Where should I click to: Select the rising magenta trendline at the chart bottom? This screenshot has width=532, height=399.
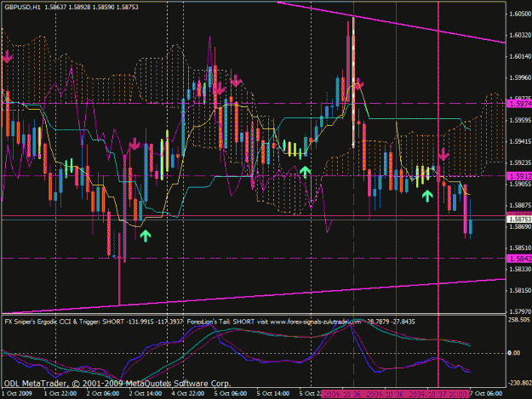tap(255, 295)
